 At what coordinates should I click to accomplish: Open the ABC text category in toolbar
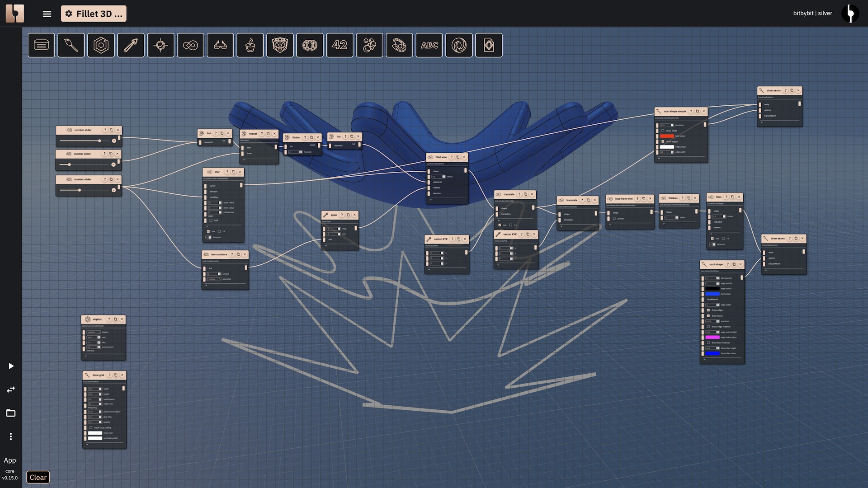point(429,45)
